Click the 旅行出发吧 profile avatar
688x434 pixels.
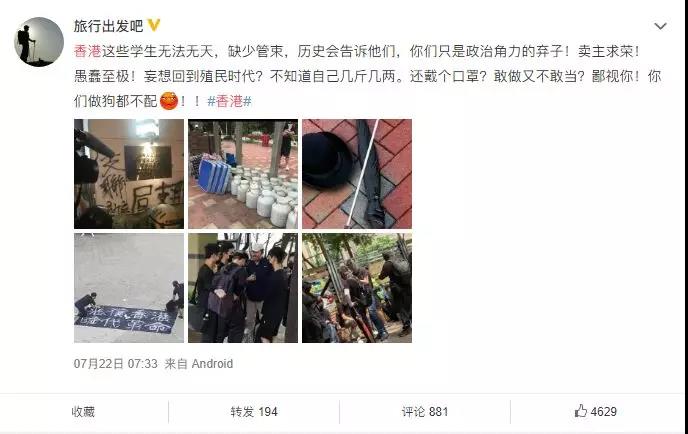39,42
